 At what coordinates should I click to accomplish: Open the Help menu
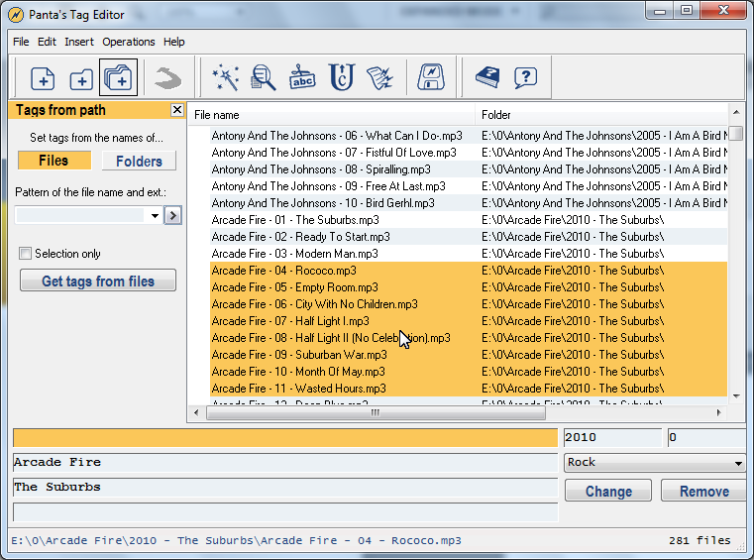tap(173, 42)
